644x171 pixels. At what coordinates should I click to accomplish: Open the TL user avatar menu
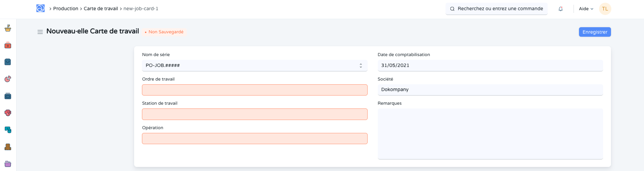605,9
